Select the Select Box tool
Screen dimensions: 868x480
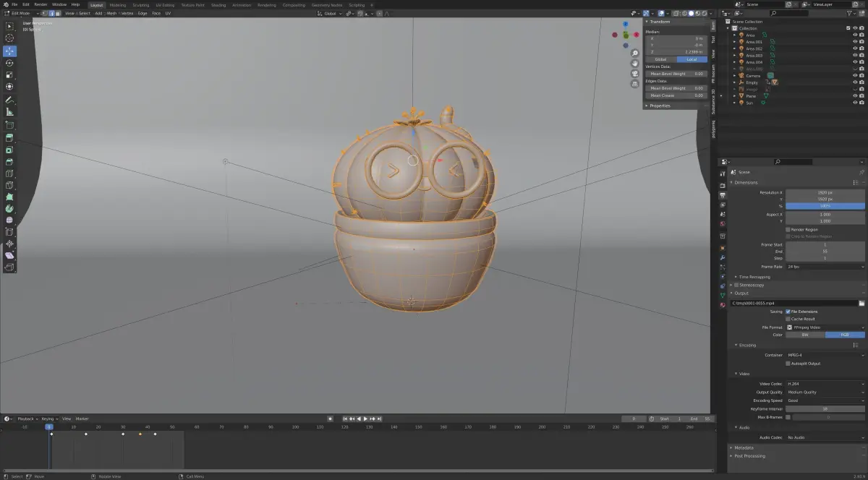point(9,27)
